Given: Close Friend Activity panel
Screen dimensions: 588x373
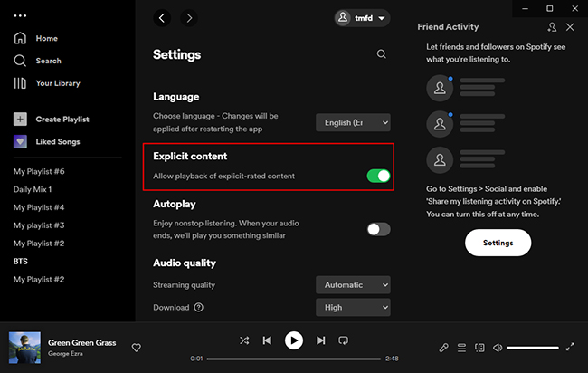Looking at the screenshot, I should pos(570,27).
